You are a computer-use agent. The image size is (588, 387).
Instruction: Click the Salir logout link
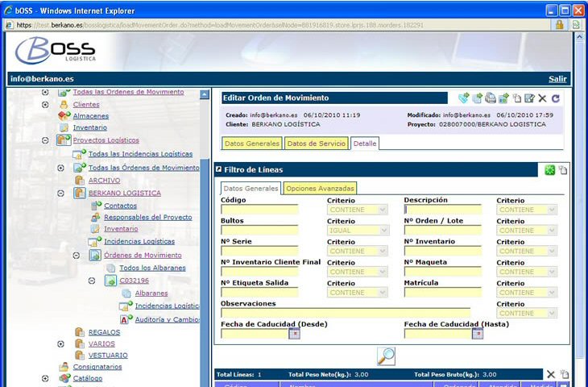point(557,79)
